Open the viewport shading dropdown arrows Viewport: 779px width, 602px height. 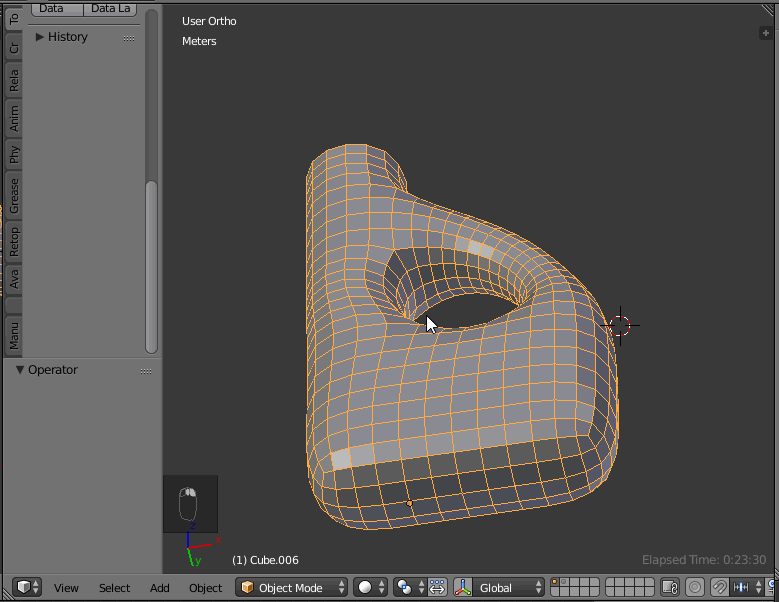click(382, 588)
